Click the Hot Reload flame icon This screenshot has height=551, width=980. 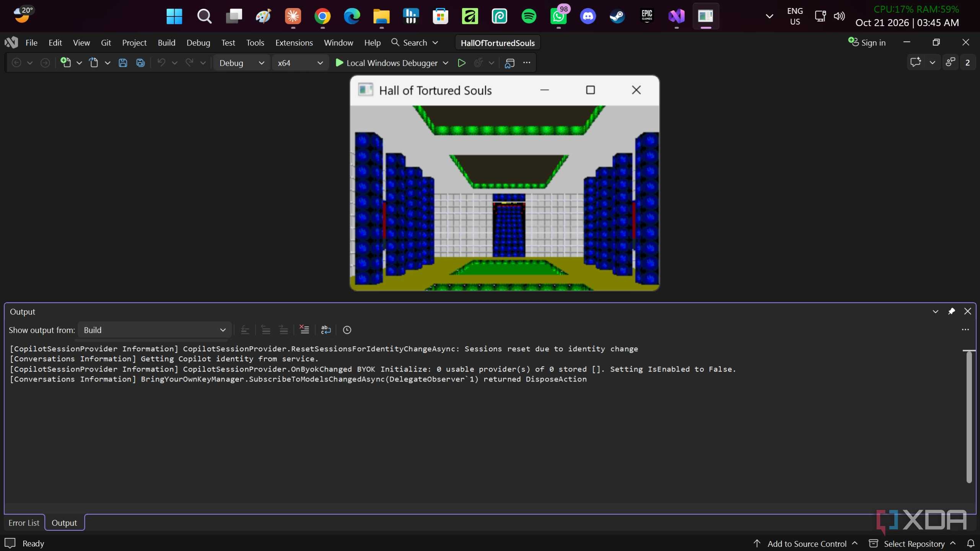pyautogui.click(x=478, y=63)
